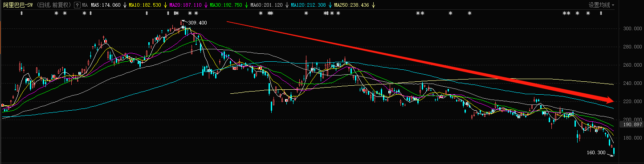
Task: Click the rightmost star event marker
Action: 588,13
